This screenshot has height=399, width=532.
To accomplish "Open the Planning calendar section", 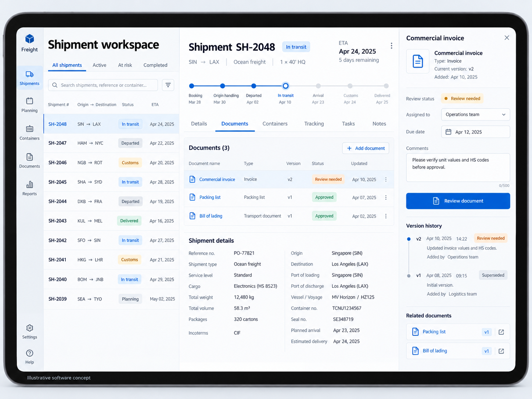I will pyautogui.click(x=30, y=105).
